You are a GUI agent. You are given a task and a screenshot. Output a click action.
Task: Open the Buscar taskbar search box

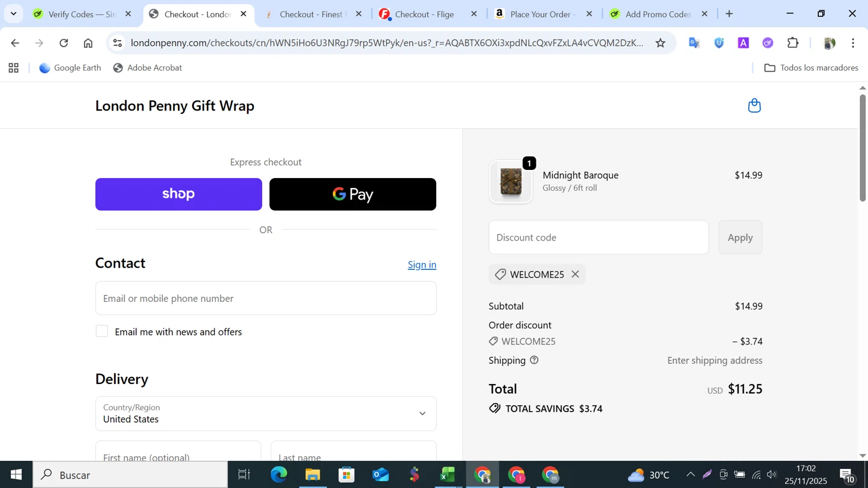tap(130, 475)
